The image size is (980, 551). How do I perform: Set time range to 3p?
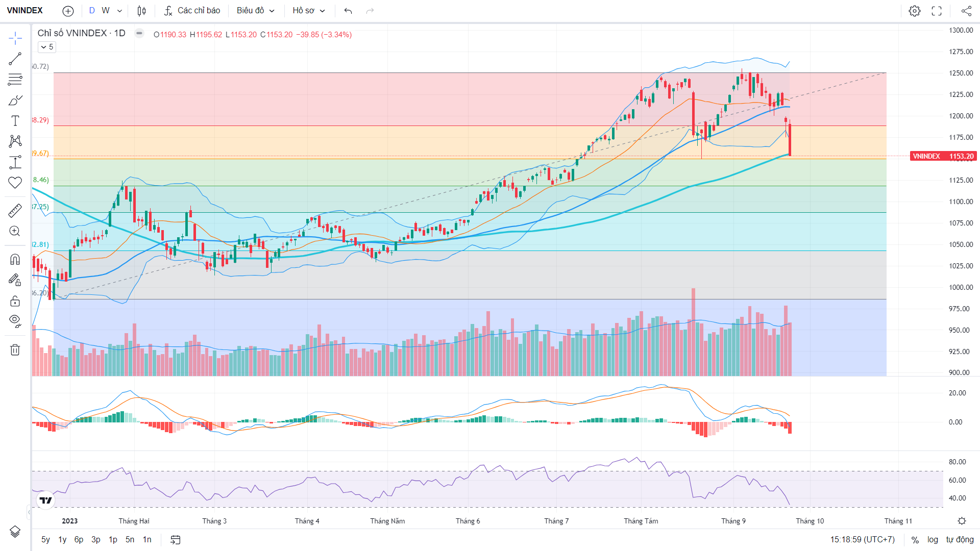(x=95, y=539)
